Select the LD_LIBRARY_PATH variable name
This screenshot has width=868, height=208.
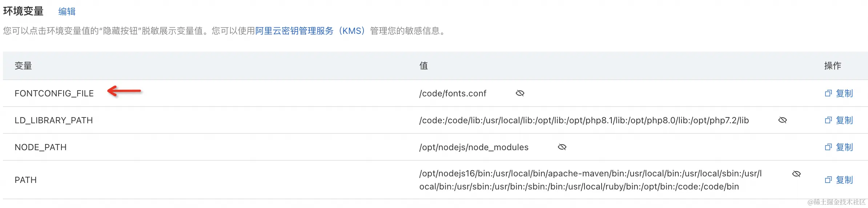[54, 120]
